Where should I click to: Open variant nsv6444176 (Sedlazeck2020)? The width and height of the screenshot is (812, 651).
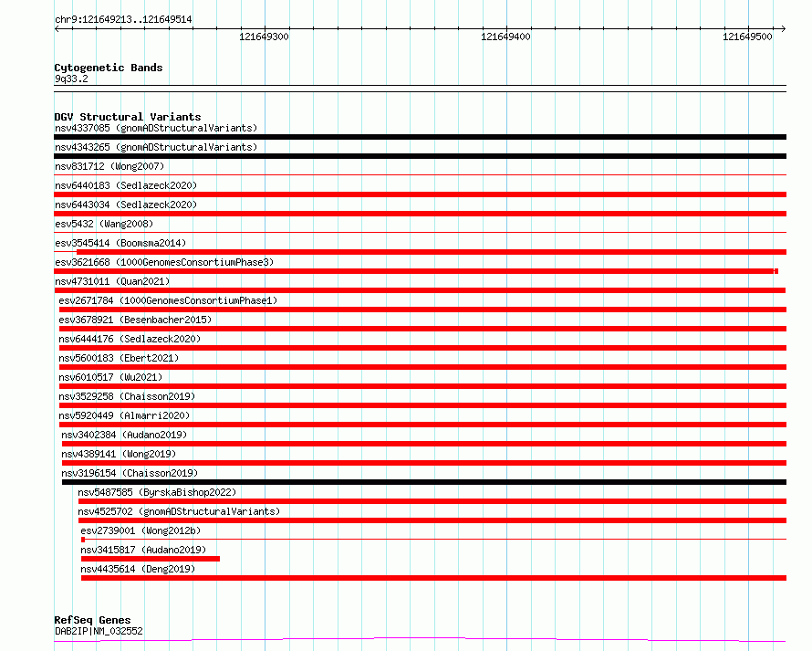coord(130,339)
